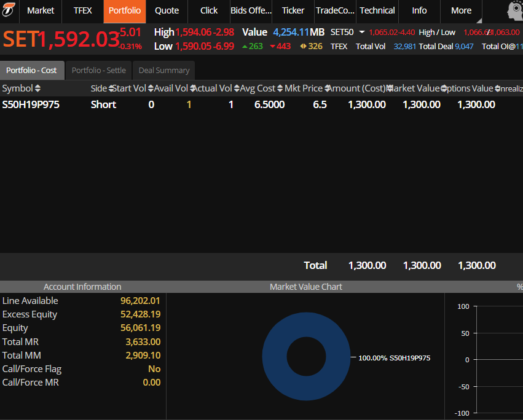Screen dimensions: 523x420
Task: Click the green advancers up-arrow icon
Action: coord(245,46)
